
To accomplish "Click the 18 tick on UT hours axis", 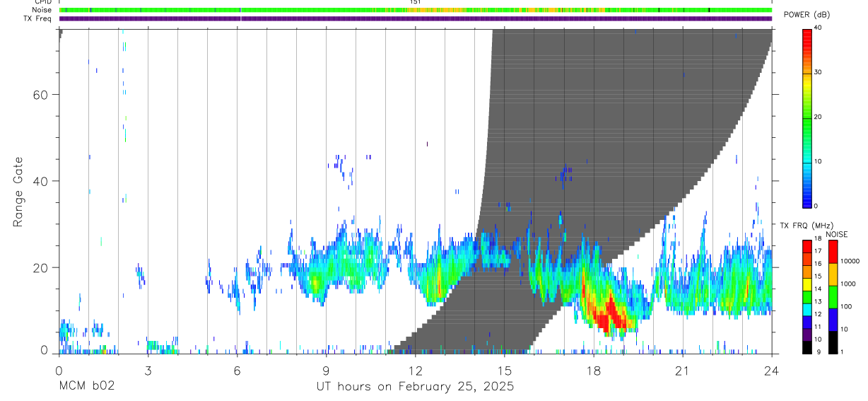I will pos(594,371).
